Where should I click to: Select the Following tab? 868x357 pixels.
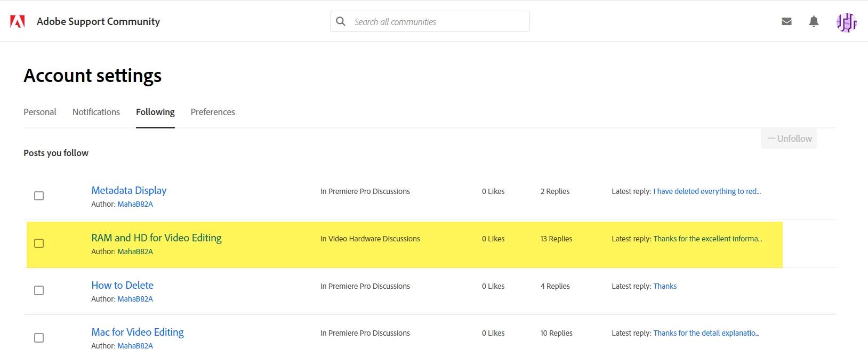pos(155,112)
